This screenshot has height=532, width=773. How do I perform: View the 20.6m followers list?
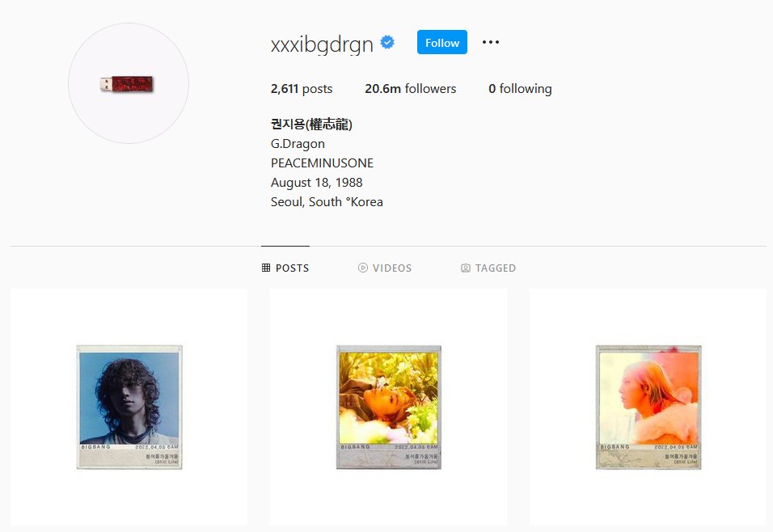[x=410, y=89]
